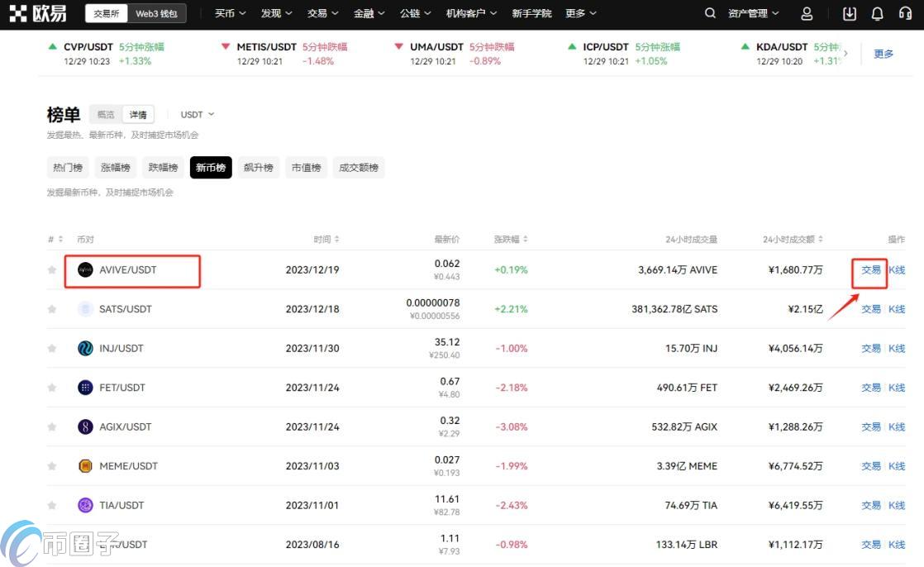Open K线 for AVIVE/USDT
Viewport: 924px width, 567px height.
[x=897, y=270]
